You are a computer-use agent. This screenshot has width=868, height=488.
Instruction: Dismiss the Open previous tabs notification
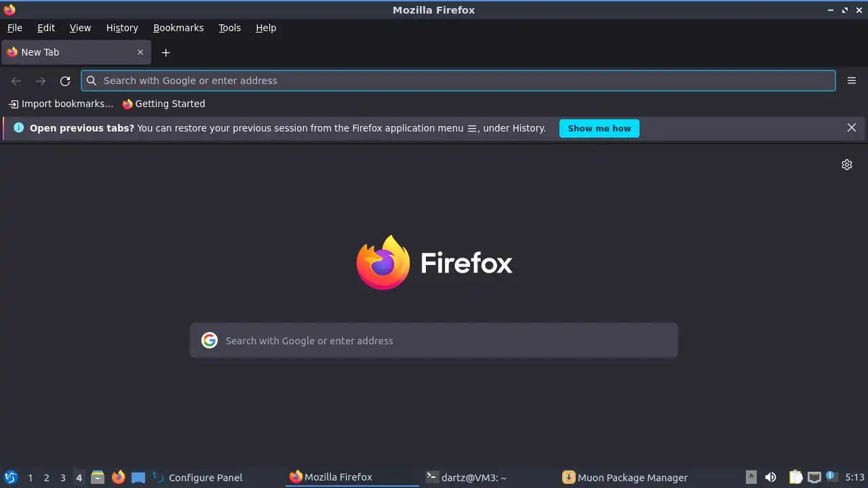[852, 127]
